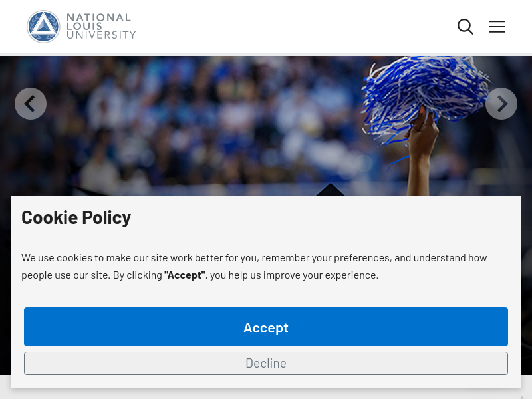Advance to the next carousel slide
The height and width of the screenshot is (399, 532).
point(501,104)
